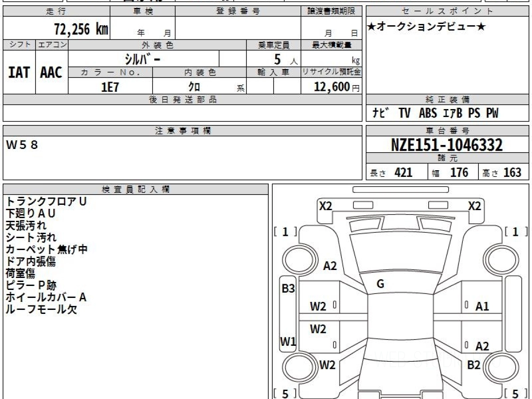This screenshot has height=399, width=532.
Task: Click the A1 damage mark on diagram
Action: [x=482, y=306]
